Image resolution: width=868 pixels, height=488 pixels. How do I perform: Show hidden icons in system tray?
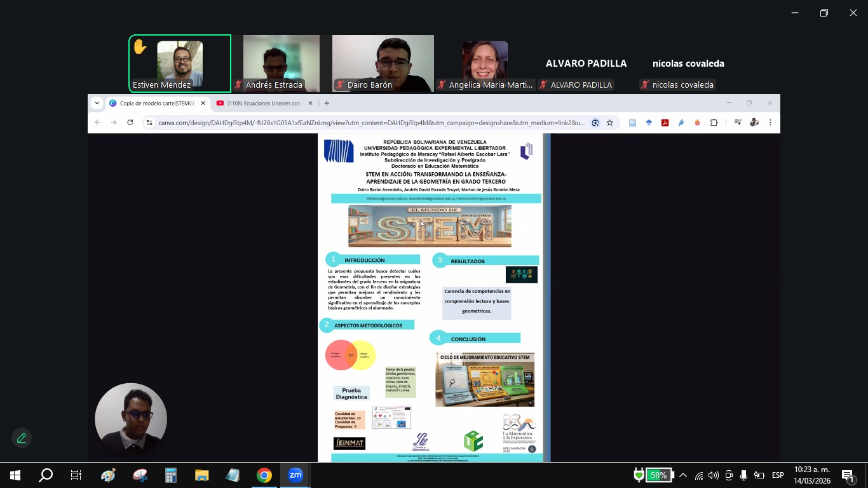683,475
